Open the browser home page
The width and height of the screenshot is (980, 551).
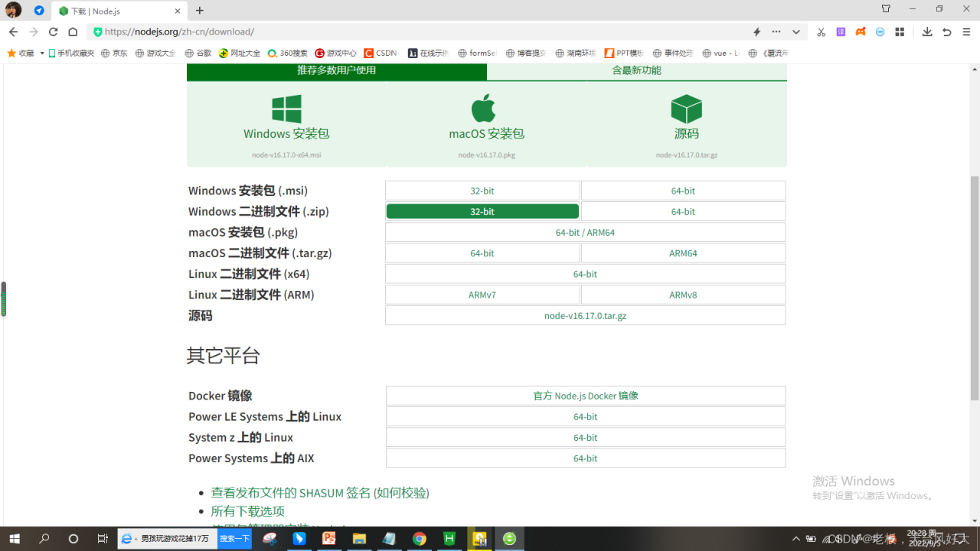(x=73, y=32)
